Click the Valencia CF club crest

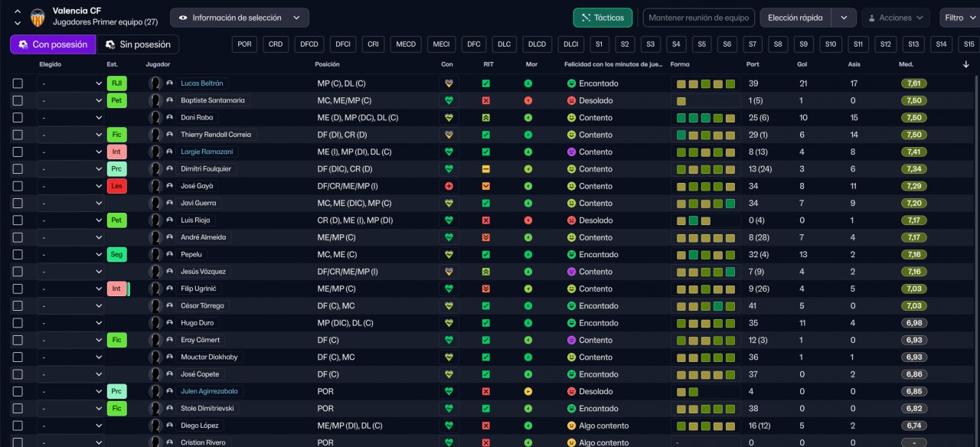pyautogui.click(x=38, y=17)
